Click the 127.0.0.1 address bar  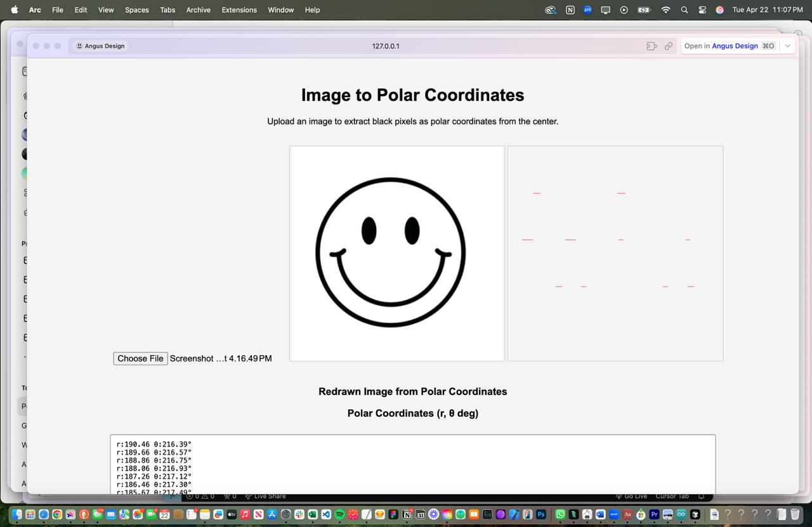(x=386, y=46)
